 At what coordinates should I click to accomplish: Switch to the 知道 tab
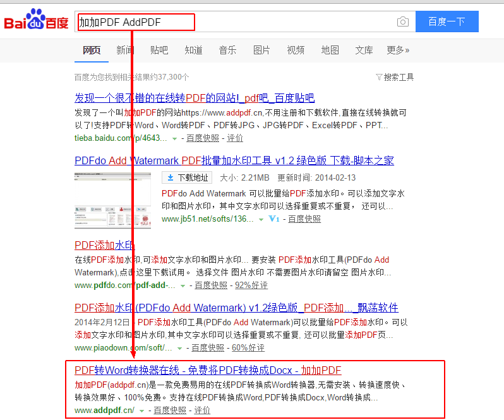193,50
